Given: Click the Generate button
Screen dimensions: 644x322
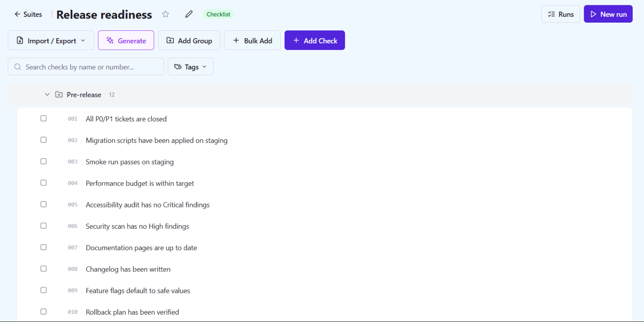Looking at the screenshot, I should pos(126,40).
